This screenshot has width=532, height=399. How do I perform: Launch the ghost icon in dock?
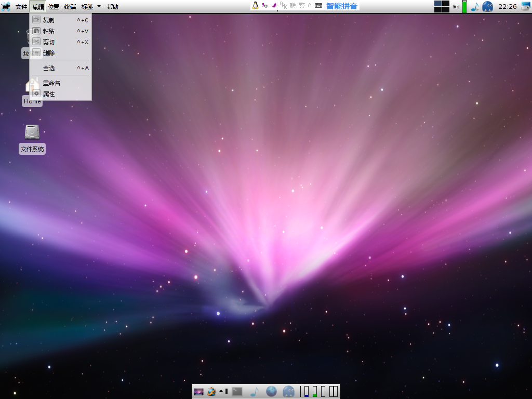[288, 392]
